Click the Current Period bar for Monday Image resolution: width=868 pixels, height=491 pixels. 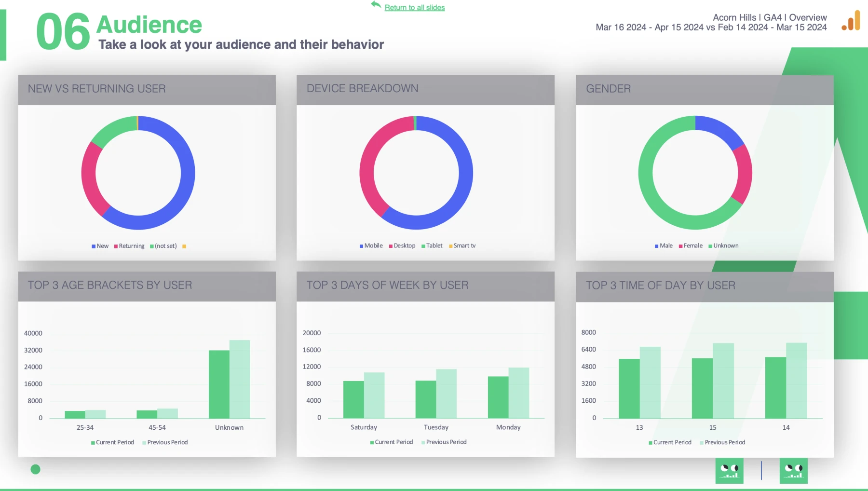(x=498, y=397)
